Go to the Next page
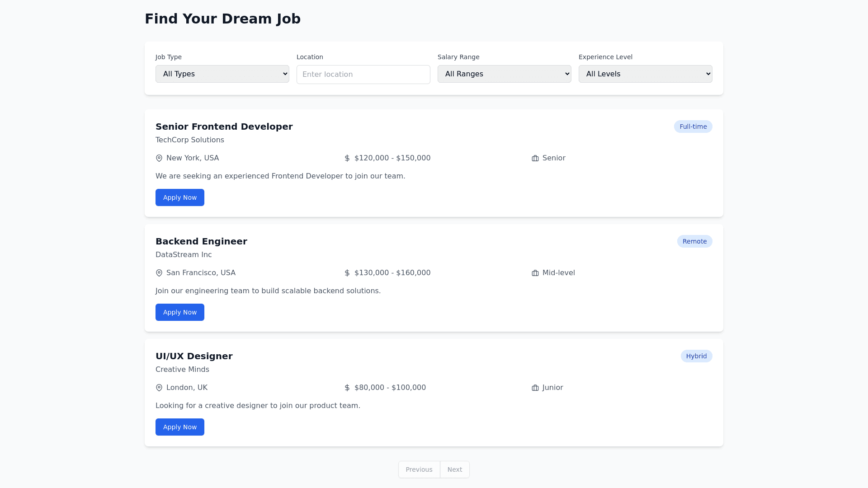868x488 pixels. coord(454,469)
